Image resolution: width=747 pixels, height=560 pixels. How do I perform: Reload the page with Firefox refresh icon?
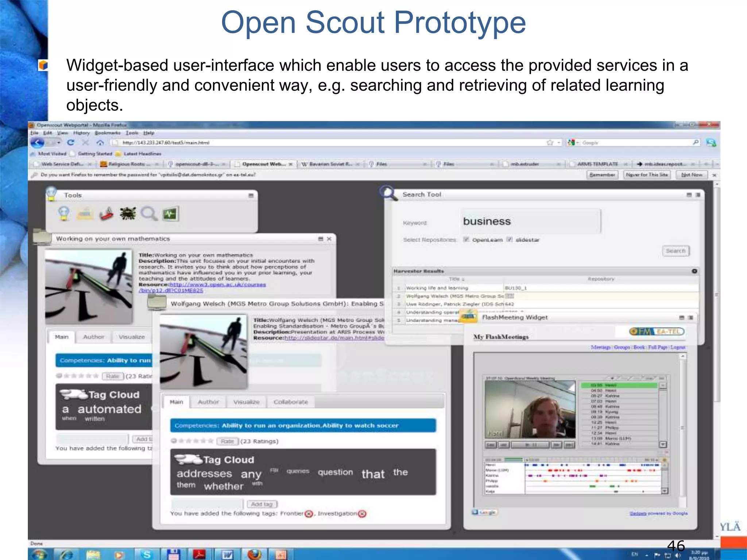pyautogui.click(x=71, y=143)
